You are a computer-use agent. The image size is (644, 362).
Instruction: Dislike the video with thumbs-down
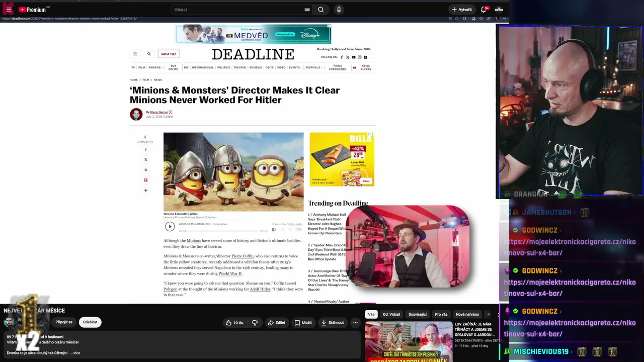[255, 323]
